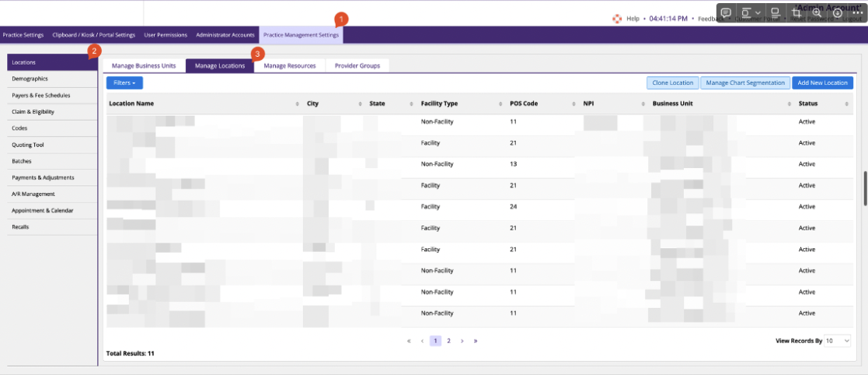Open Claim & Eligibility sidebar item
Image resolution: width=868 pixels, height=375 pixels.
point(53,112)
